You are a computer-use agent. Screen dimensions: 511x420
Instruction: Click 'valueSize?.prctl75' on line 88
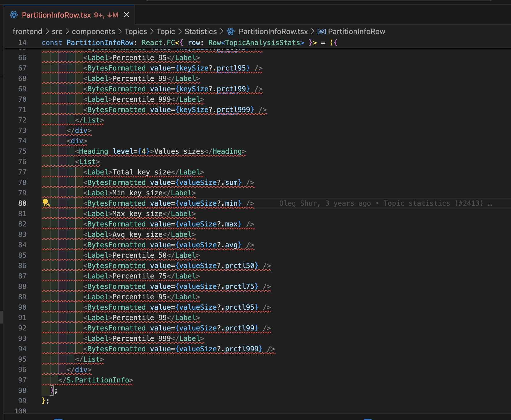(217, 287)
